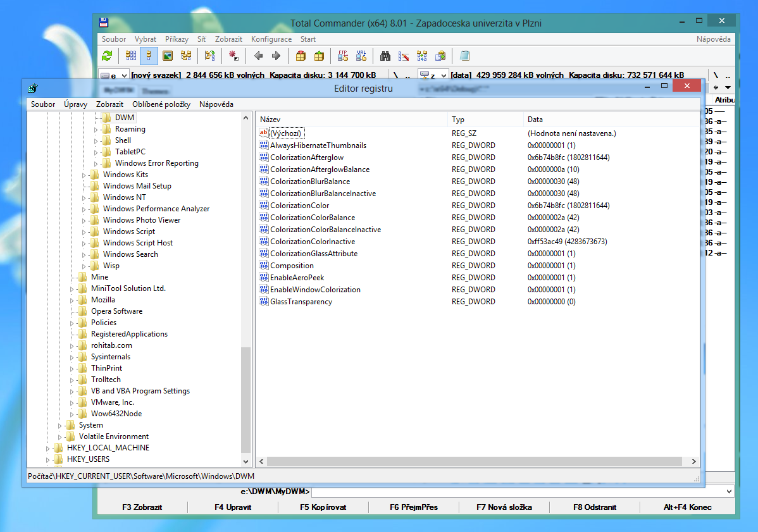Viewport: 758px width, 532px height.
Task: Open the URL new FTP connection icon
Action: coord(361,56)
